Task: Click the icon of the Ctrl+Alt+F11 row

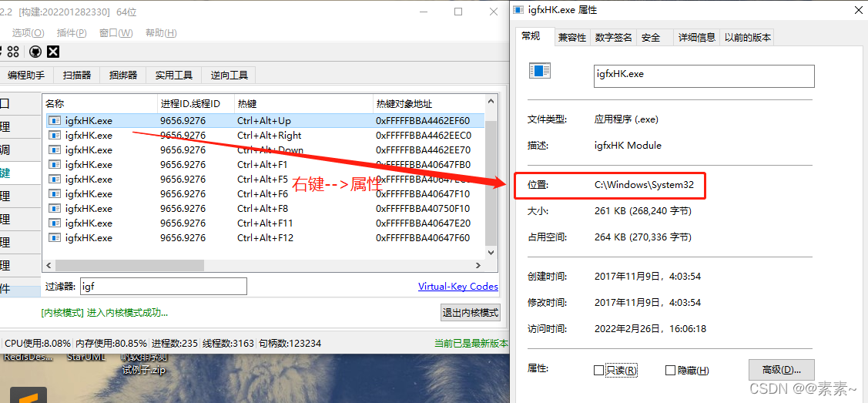Action: click(55, 223)
